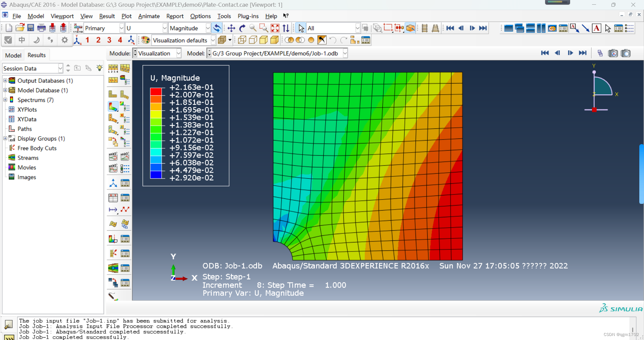Create a new model database
644x340 pixels.
pos(9,28)
